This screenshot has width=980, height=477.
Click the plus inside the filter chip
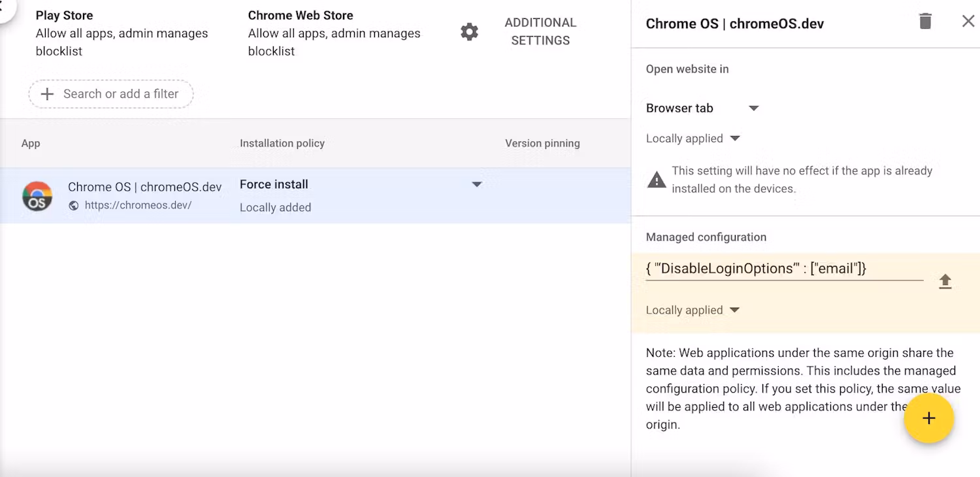pos(47,93)
